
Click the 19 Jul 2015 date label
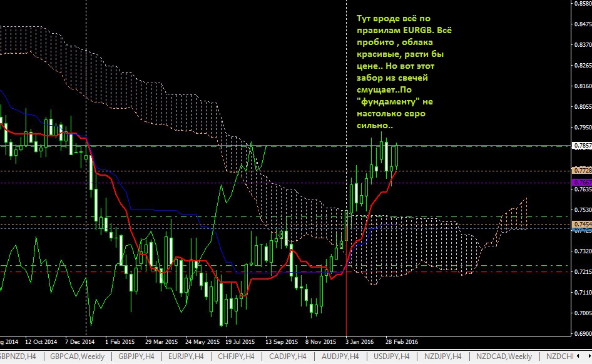240,341
